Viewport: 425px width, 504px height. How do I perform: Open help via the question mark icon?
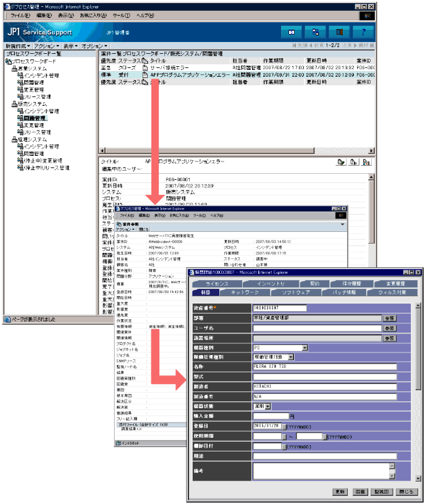click(x=363, y=32)
